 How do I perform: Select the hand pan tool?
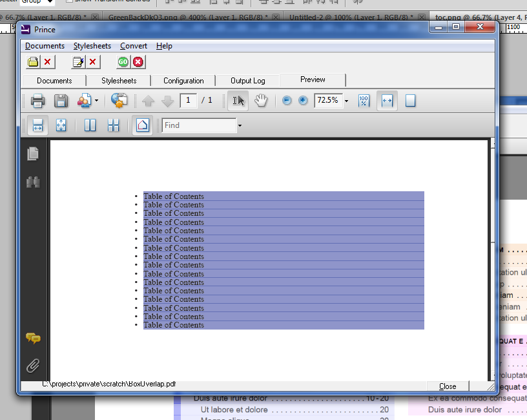coord(261,101)
